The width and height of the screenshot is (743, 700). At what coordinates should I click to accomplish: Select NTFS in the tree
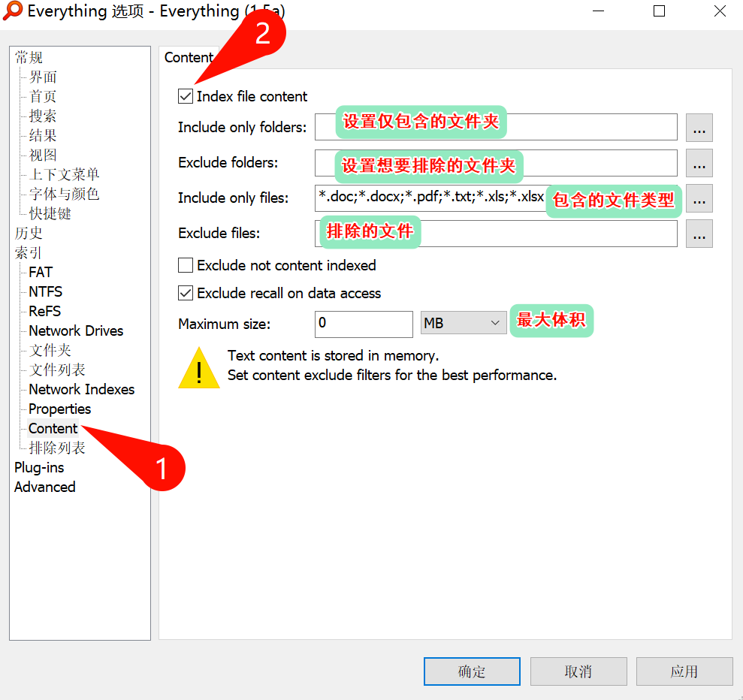[46, 291]
